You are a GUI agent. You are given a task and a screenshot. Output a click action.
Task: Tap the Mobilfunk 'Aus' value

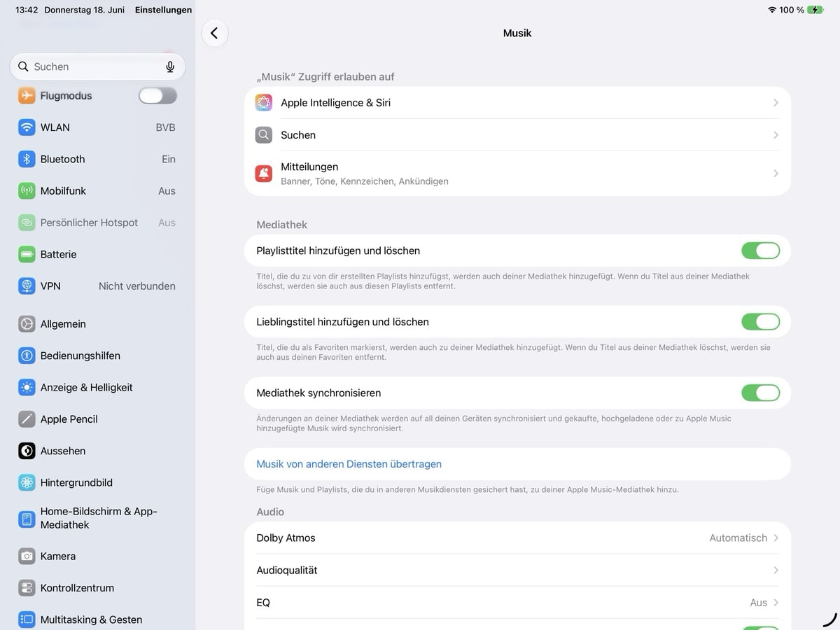click(x=167, y=190)
